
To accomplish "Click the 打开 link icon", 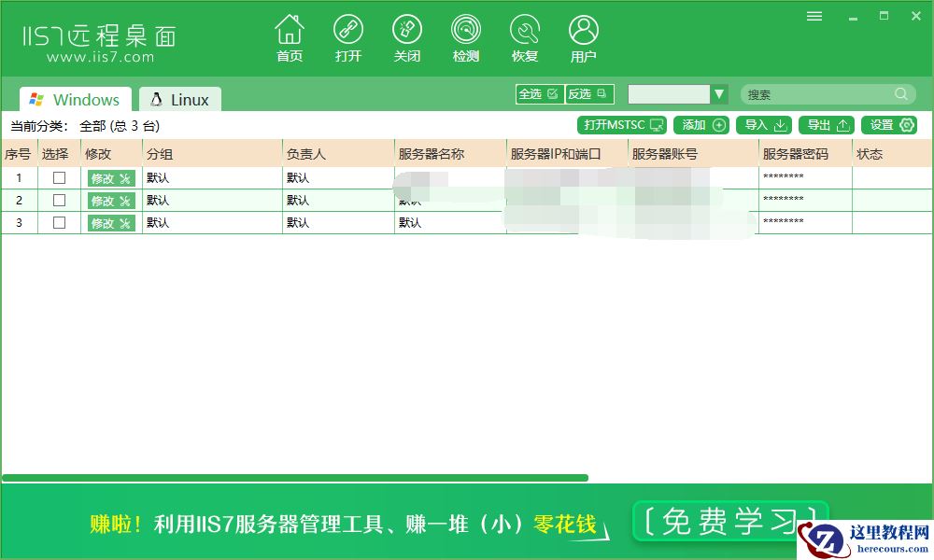I will coord(348,31).
